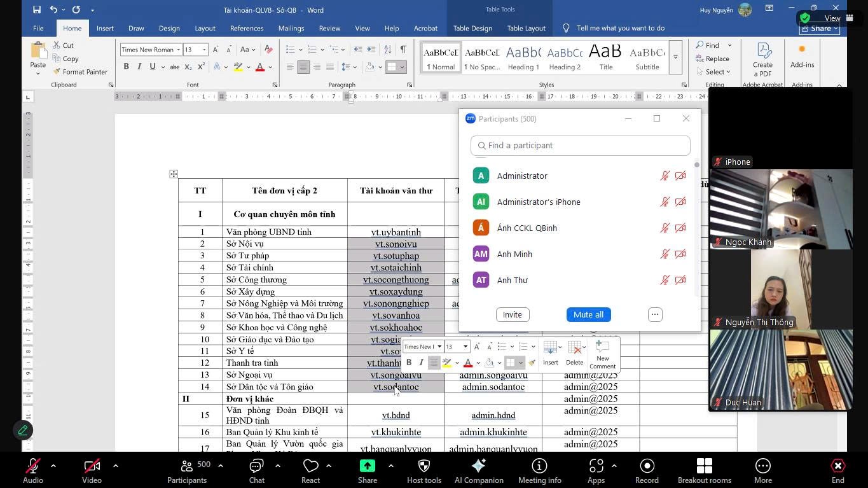Switch to the Table Design tab

point(472,28)
